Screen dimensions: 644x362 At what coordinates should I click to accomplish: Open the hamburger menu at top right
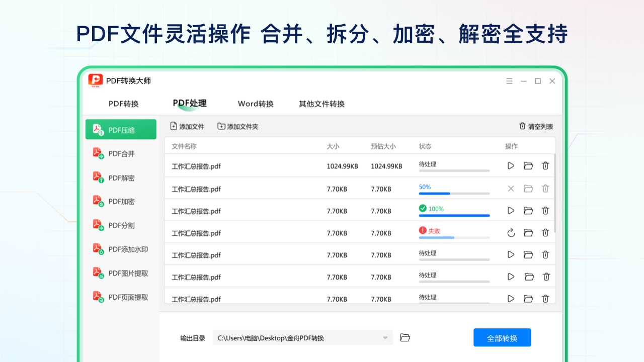(509, 80)
